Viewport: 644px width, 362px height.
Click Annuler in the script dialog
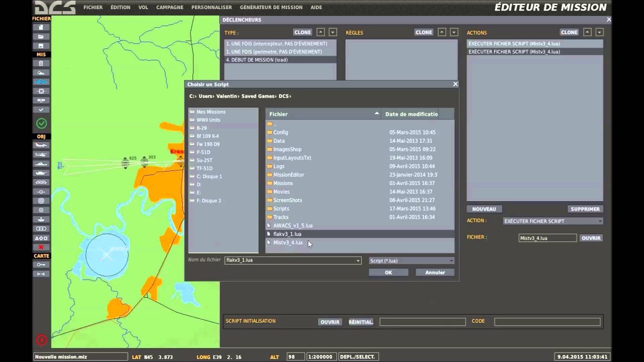tap(435, 273)
